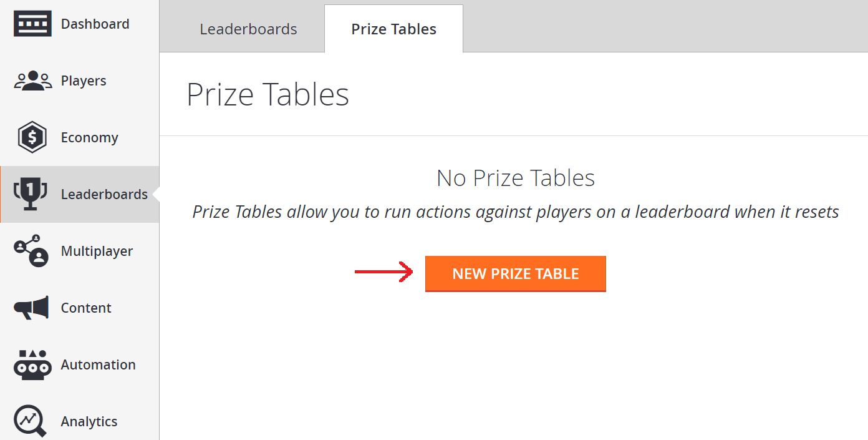
Task: Click the Multiplayer connected users icon
Action: click(31, 251)
